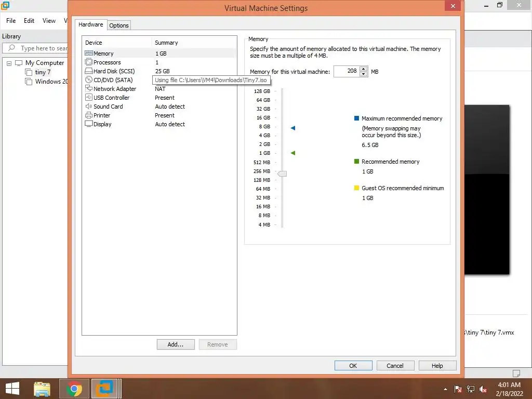
Task: Switch to the Hardware tab
Action: pos(90,24)
